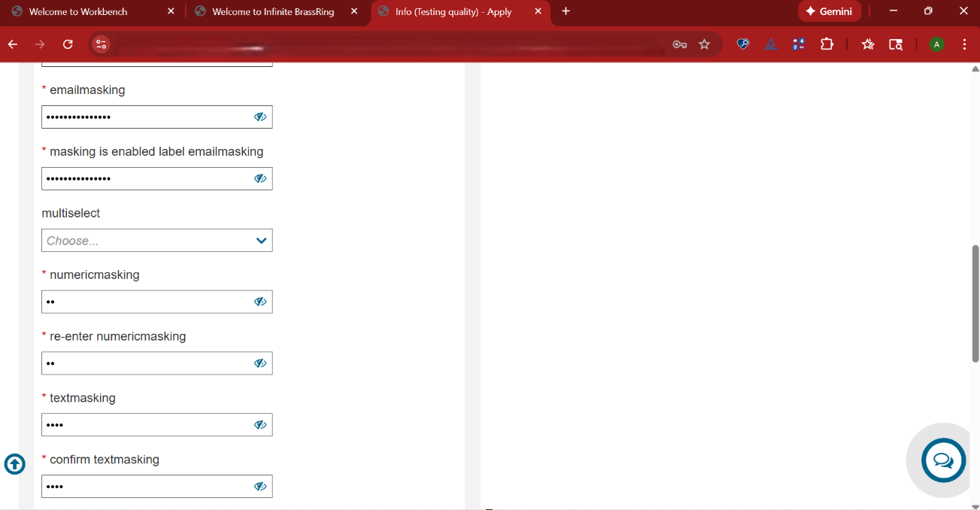
Task: Click the site information icon in address bar
Action: pos(101,44)
